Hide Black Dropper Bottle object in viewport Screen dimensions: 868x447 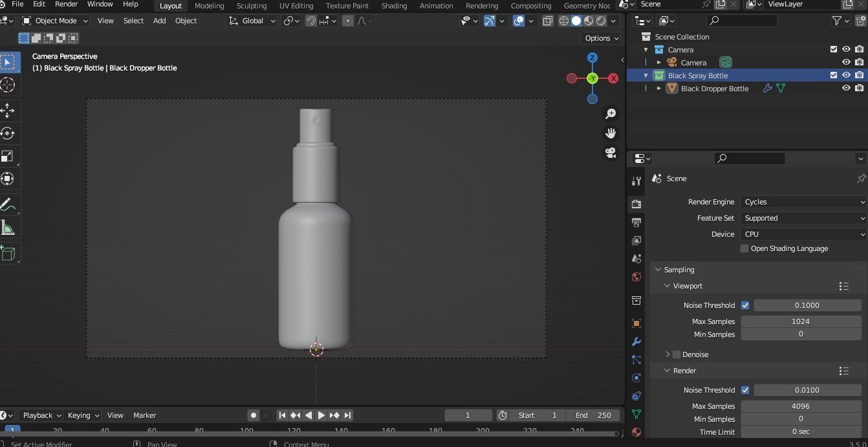[846, 88]
